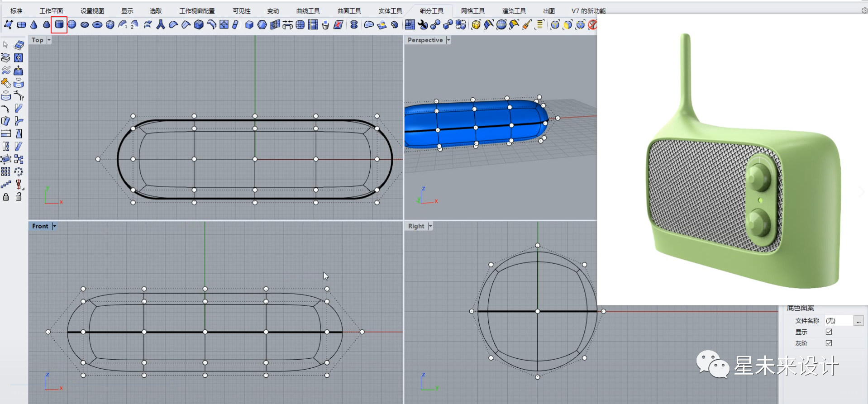Open the Perspective viewport dropdown arrow
This screenshot has width=868, height=404.
(448, 40)
